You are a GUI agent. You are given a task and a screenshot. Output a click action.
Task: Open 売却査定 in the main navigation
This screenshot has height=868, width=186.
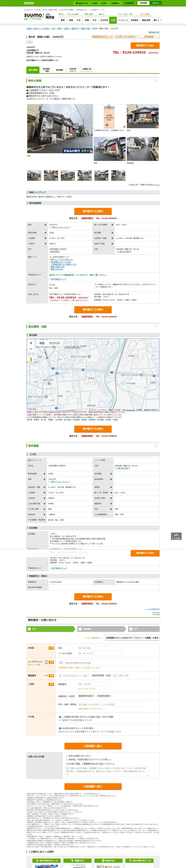pos(135,20)
